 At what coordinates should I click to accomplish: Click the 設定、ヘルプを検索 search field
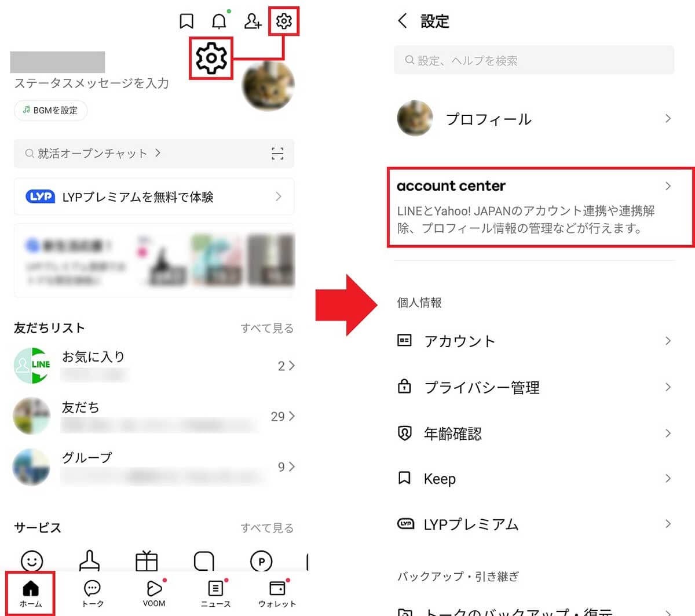coord(533,60)
